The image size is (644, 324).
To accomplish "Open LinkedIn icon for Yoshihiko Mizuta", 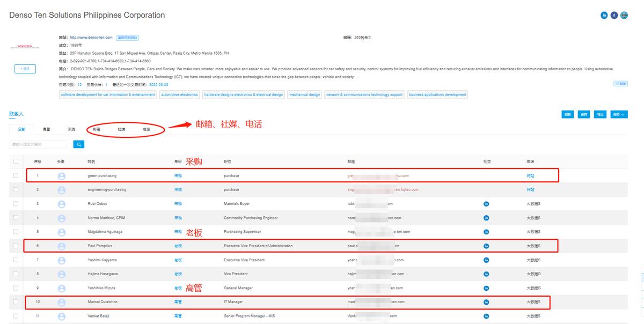I will [x=486, y=288].
